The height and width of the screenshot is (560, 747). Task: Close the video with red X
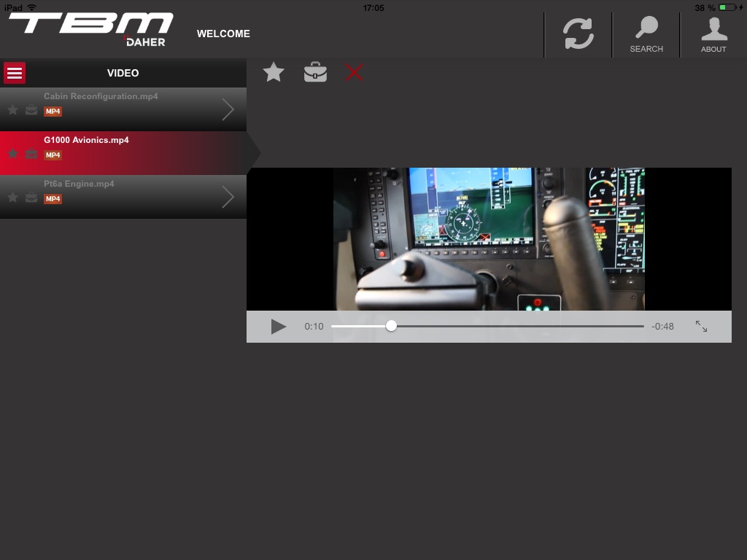354,72
